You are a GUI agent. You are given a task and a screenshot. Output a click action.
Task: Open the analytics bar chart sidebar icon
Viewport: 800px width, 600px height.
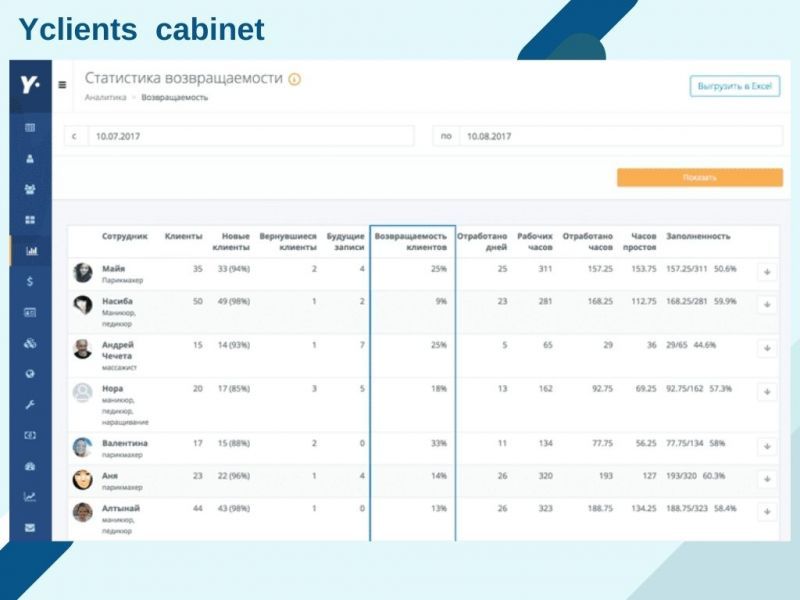[30, 251]
